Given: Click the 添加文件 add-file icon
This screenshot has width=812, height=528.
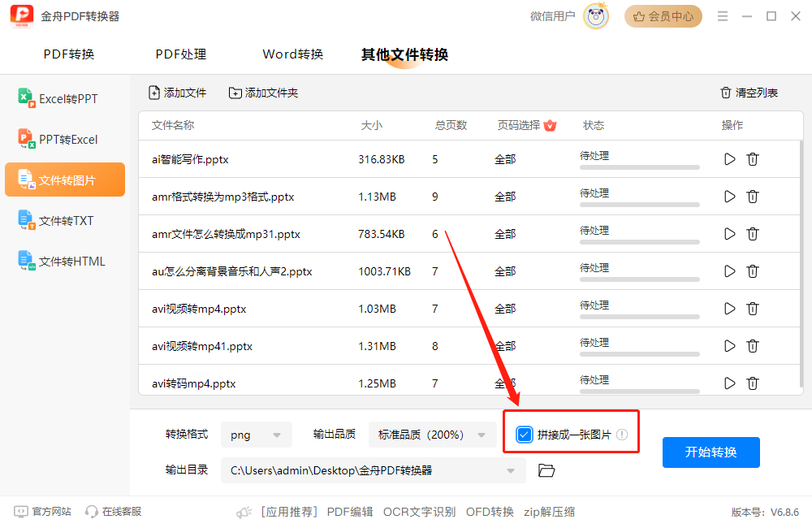Looking at the screenshot, I should point(153,93).
